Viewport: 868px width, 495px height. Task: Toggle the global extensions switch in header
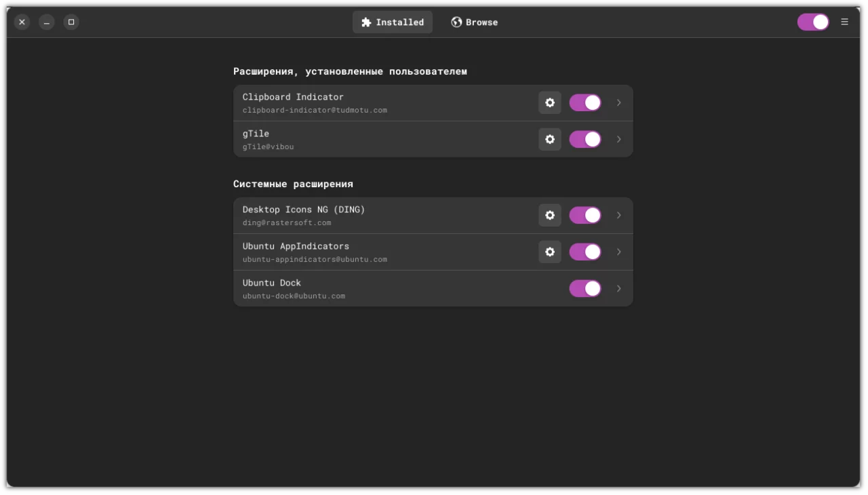(x=812, y=22)
